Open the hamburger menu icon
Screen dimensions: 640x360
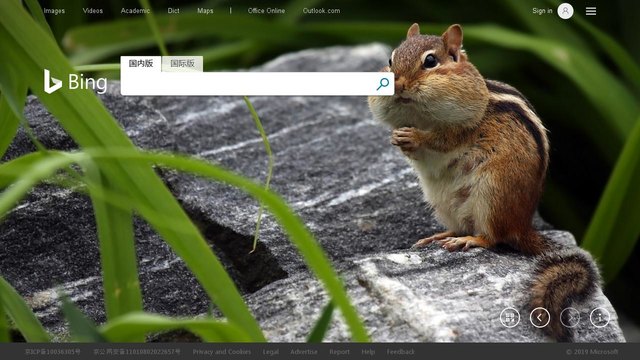(x=591, y=11)
